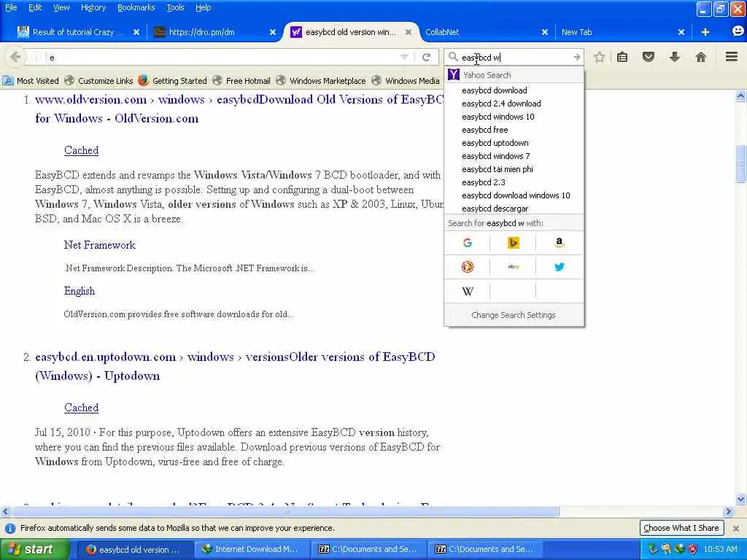The image size is (747, 560).
Task: Open the English sublink
Action: click(79, 291)
